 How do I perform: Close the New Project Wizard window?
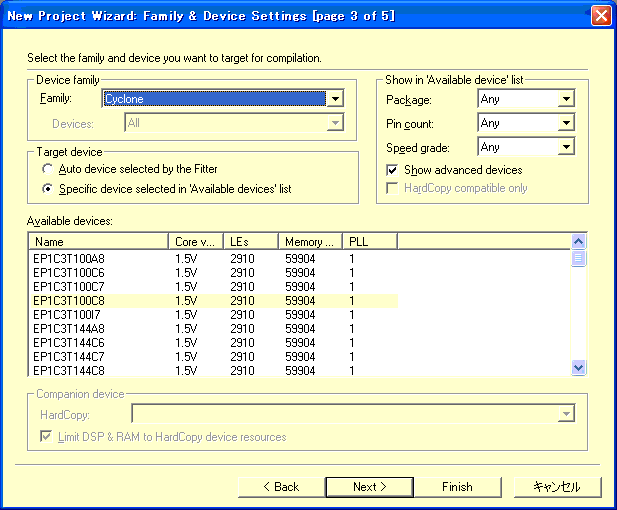tap(601, 16)
